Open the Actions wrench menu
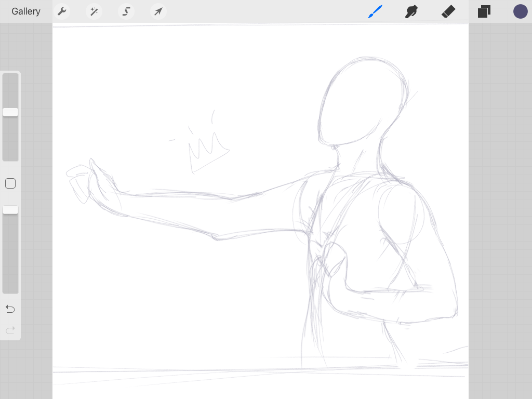This screenshot has width=532, height=399. tap(62, 11)
